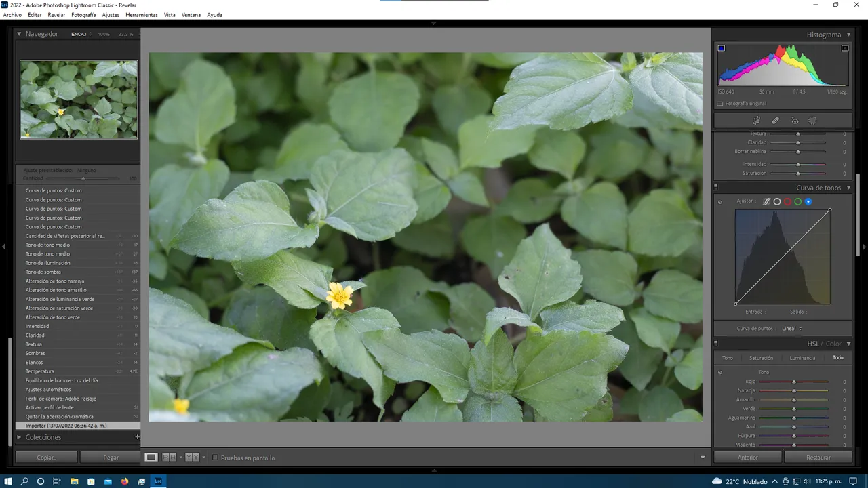Select the red curve channel
The width and height of the screenshot is (868, 488).
(x=787, y=201)
